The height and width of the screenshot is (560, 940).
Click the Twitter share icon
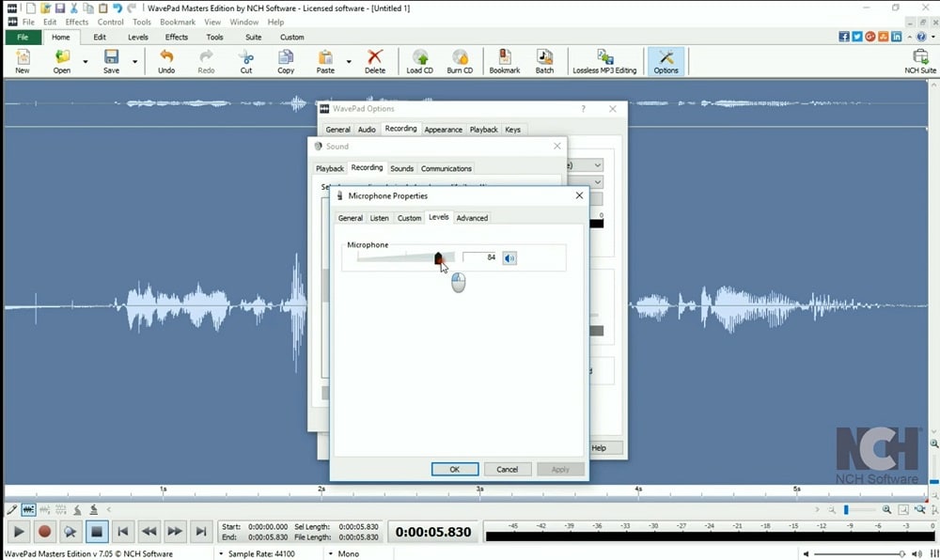tap(857, 38)
